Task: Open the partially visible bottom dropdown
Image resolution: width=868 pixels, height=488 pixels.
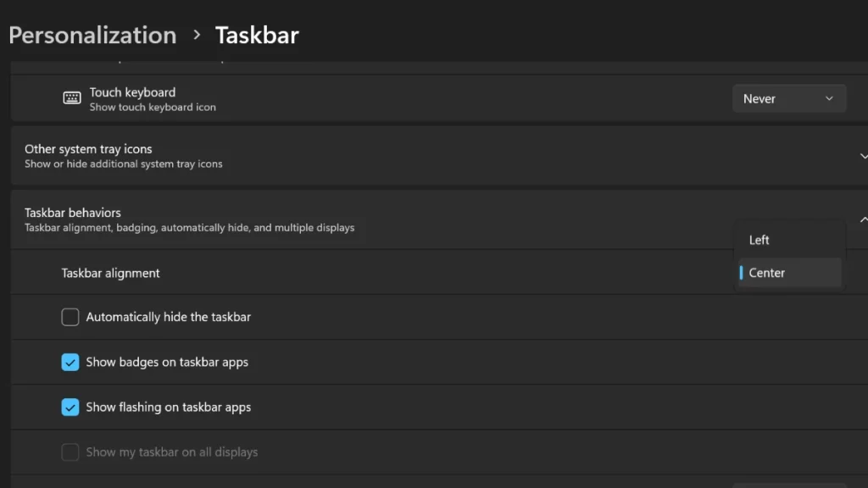Action: coord(789,485)
